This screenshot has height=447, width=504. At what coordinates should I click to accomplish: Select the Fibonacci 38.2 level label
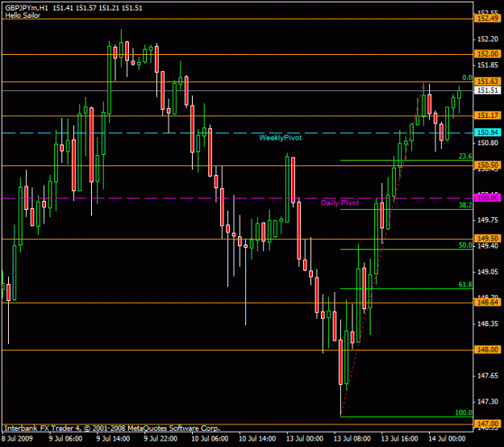coord(465,205)
